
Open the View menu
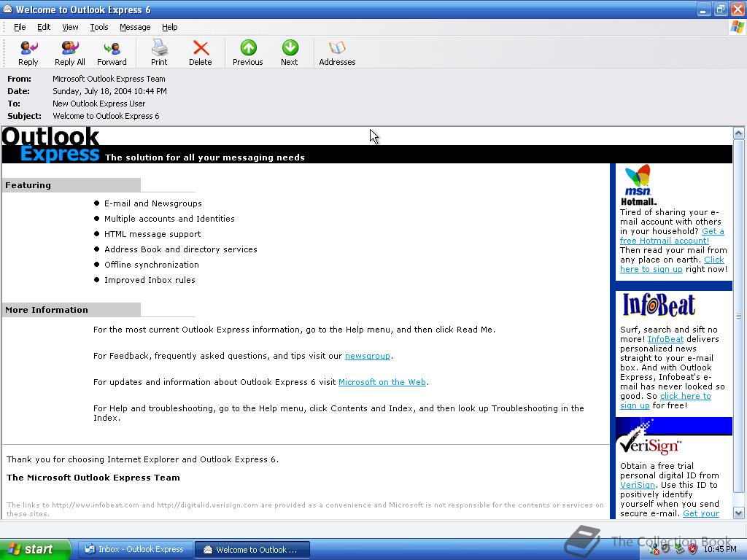click(x=70, y=27)
